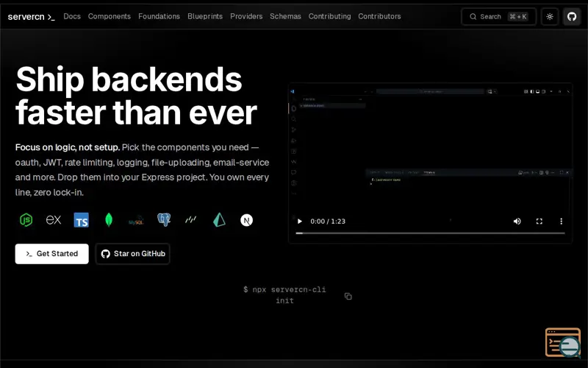588x368 pixels.
Task: Click the Next.js N logo icon
Action: coord(246,220)
